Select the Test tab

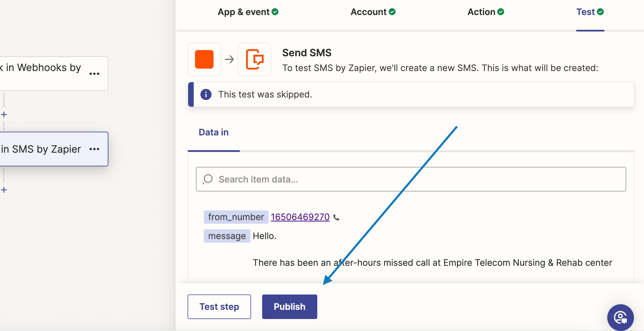click(590, 12)
